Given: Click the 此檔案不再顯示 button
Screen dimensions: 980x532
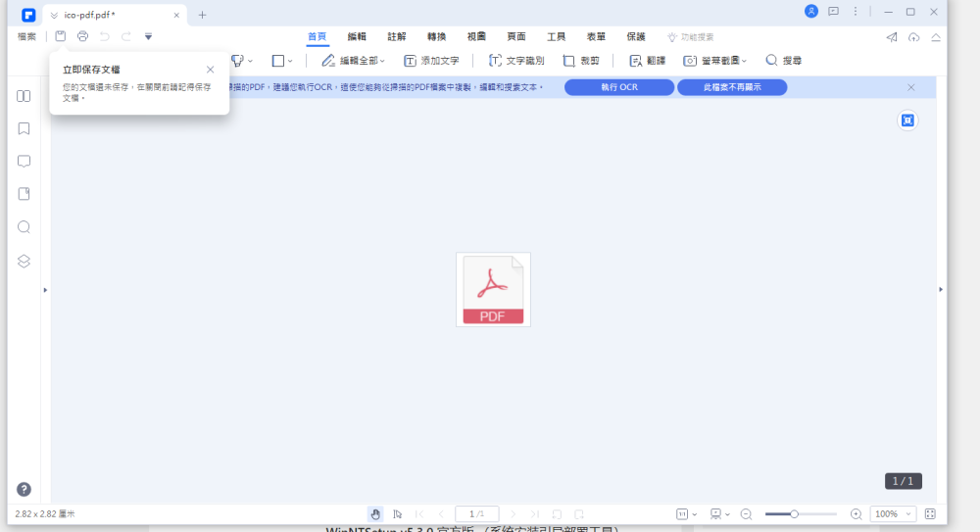Looking at the screenshot, I should (732, 87).
